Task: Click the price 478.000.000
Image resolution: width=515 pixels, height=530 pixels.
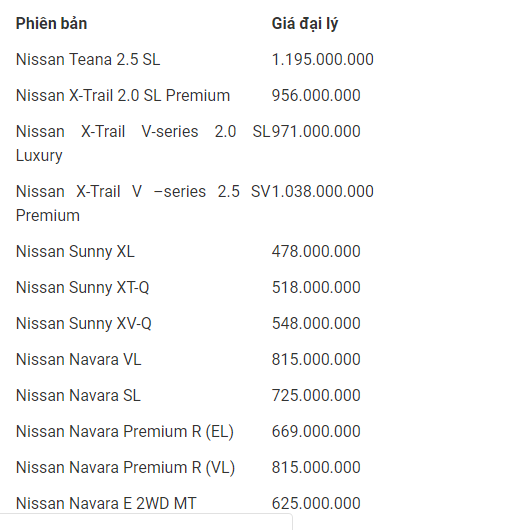Action: [316, 251]
